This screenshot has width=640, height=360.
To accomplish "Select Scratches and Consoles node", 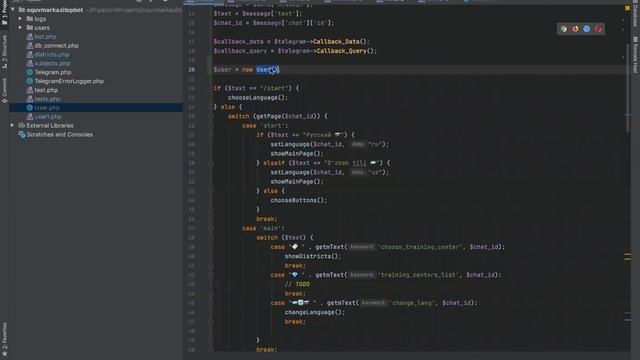I will [x=59, y=134].
